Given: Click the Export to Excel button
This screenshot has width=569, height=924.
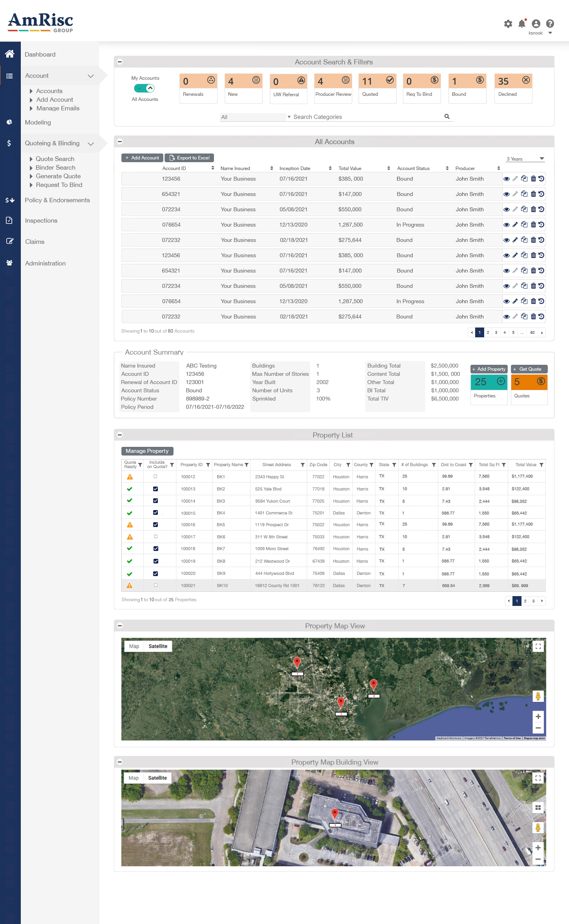Looking at the screenshot, I should [x=189, y=158].
